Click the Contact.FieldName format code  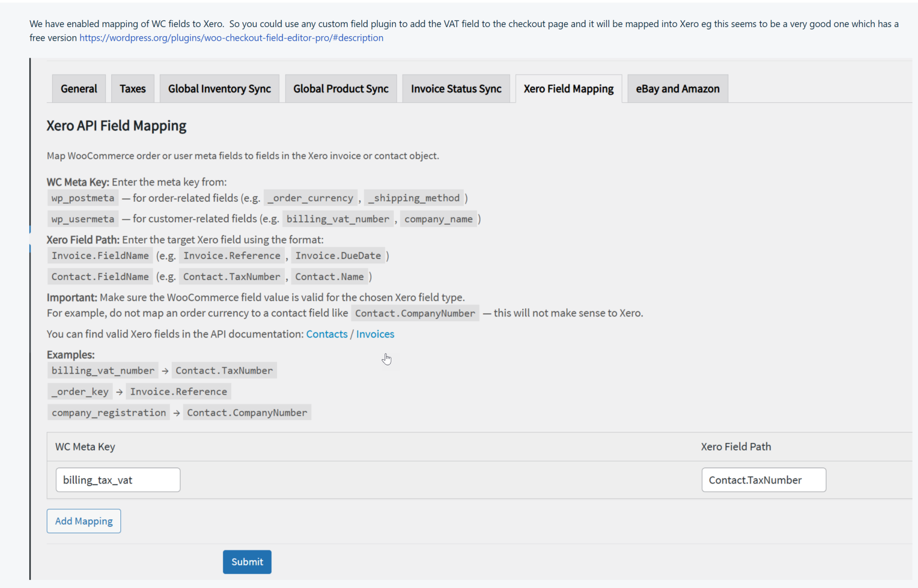100,277
